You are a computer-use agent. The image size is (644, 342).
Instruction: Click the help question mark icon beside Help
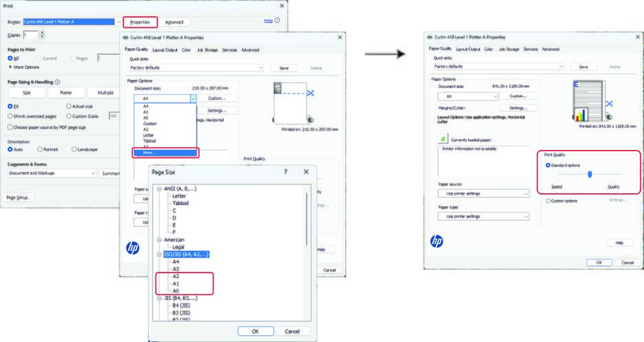(x=277, y=20)
